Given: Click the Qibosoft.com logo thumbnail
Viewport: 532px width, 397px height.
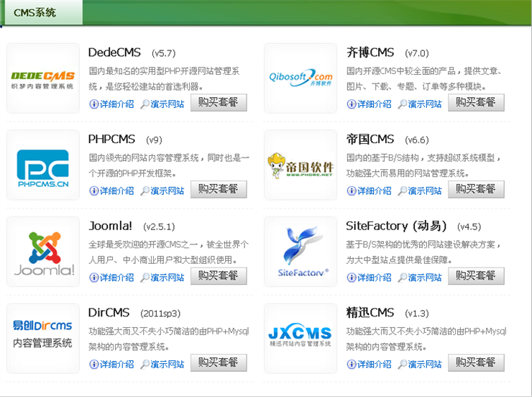Looking at the screenshot, I should [x=301, y=78].
